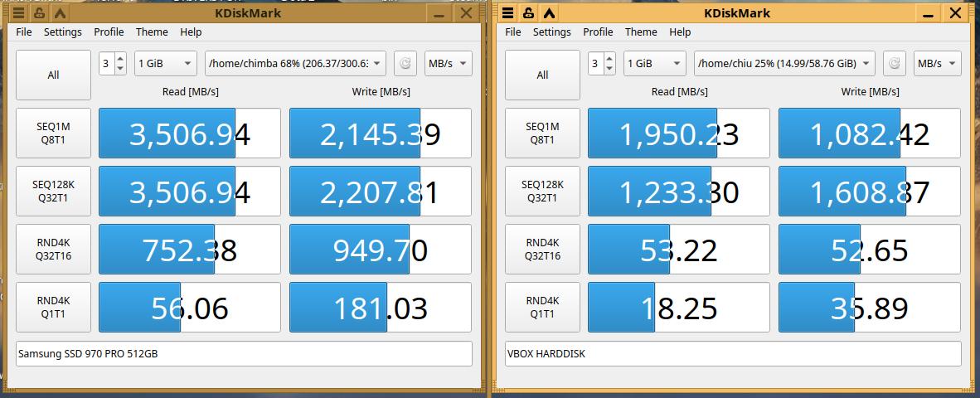Click 2,145.39 SEQ1M write result bar
This screenshot has height=398, width=980.
(381, 133)
